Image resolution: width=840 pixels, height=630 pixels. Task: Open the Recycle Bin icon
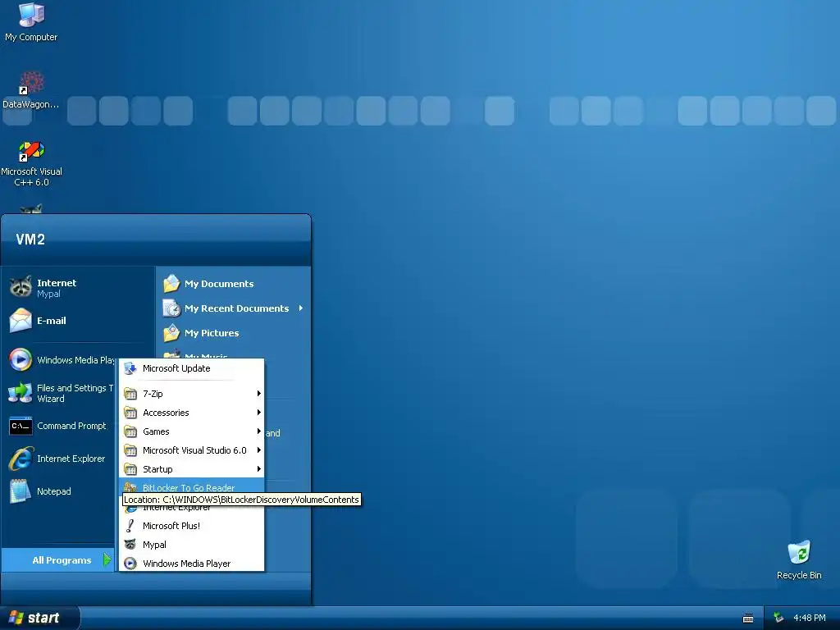coord(799,553)
